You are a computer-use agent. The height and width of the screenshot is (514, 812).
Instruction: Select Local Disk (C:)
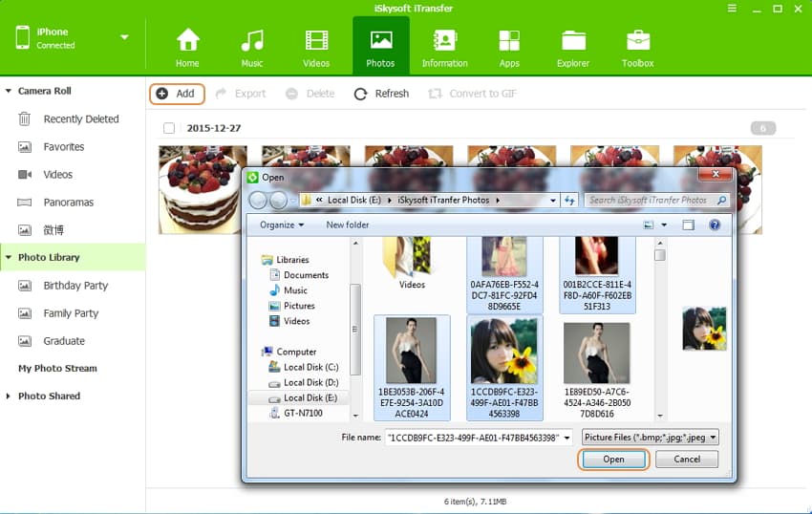coord(310,367)
